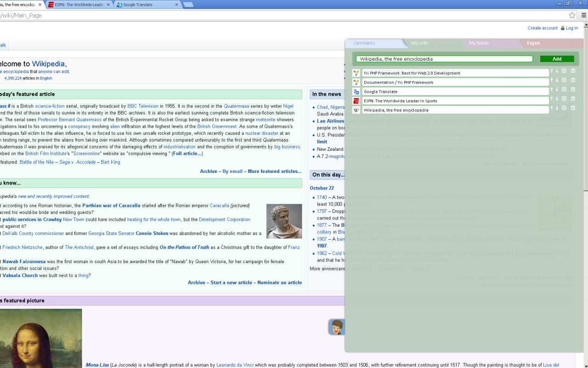Move 'Yii PHP Framework: Best for Web 2.0' link up
588x368 pixels.
pyautogui.click(x=552, y=71)
